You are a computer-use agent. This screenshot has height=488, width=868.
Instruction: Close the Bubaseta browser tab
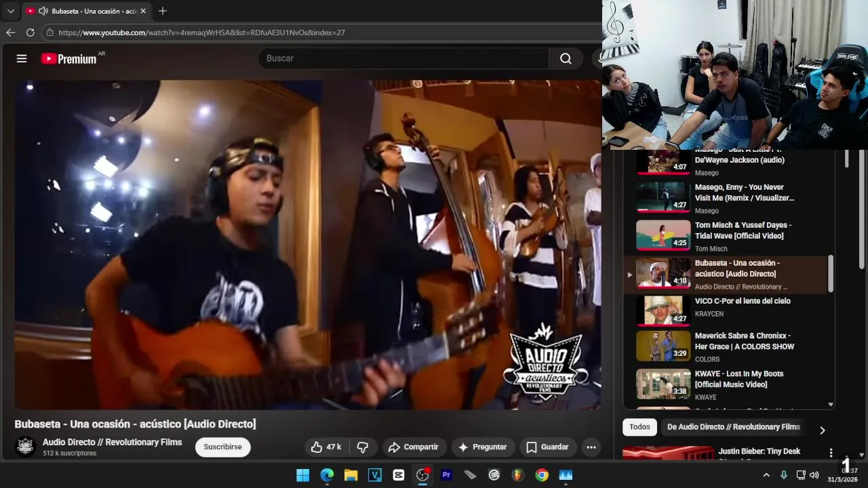pyautogui.click(x=143, y=11)
